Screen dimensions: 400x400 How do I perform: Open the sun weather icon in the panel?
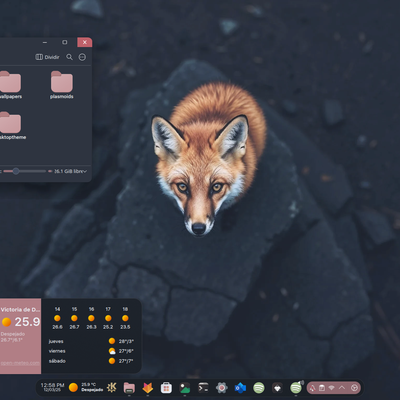(73, 387)
